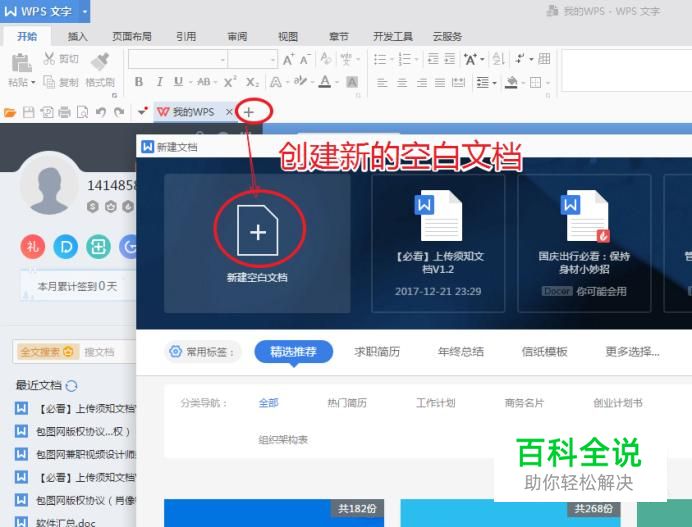Click the 全文搜索 search mode button
The image size is (692, 527).
pyautogui.click(x=46, y=352)
